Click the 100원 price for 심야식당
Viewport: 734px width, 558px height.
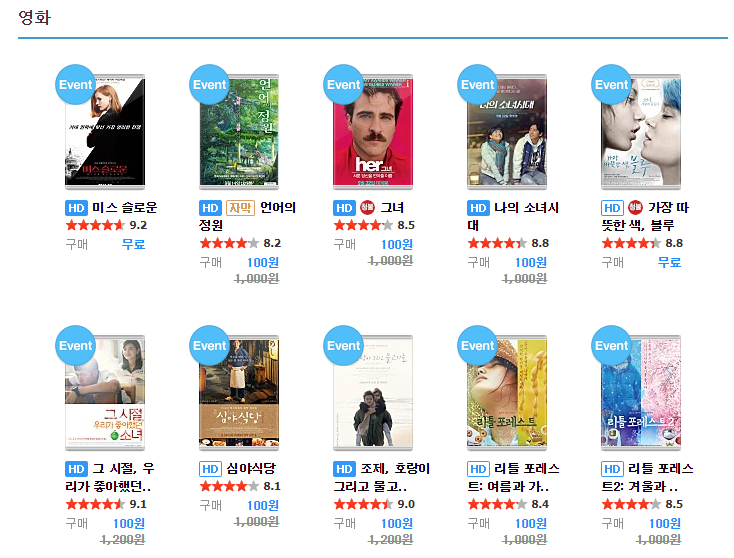[x=263, y=506]
